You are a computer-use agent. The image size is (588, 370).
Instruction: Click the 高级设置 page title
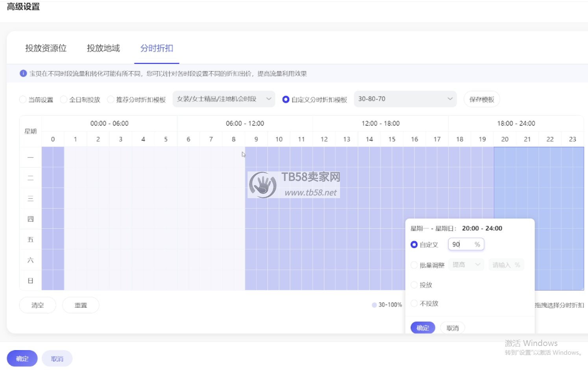[x=23, y=6]
